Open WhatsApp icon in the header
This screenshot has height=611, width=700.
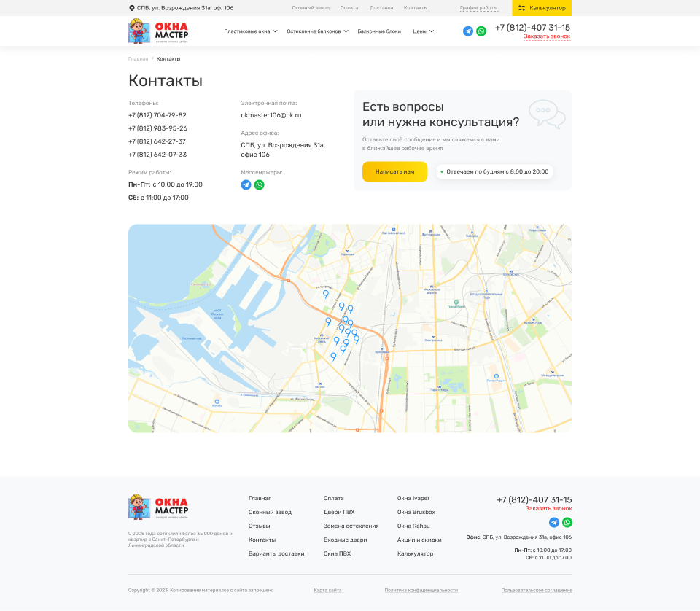coord(481,31)
